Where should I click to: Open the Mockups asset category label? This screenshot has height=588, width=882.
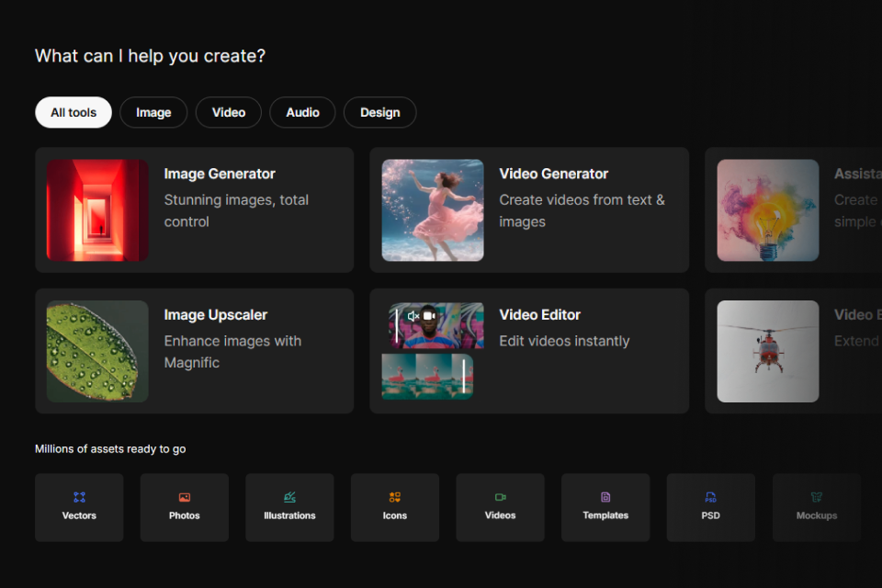point(816,515)
